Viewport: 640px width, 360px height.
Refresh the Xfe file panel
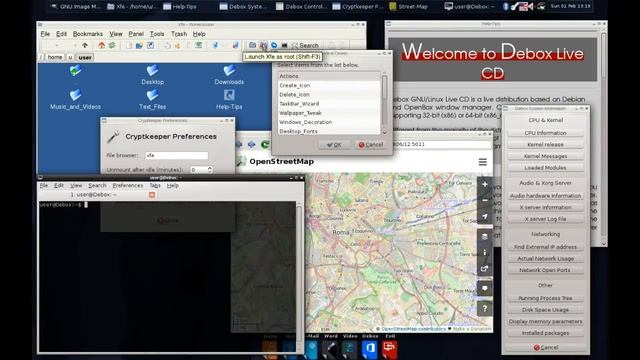pyautogui.click(x=112, y=45)
